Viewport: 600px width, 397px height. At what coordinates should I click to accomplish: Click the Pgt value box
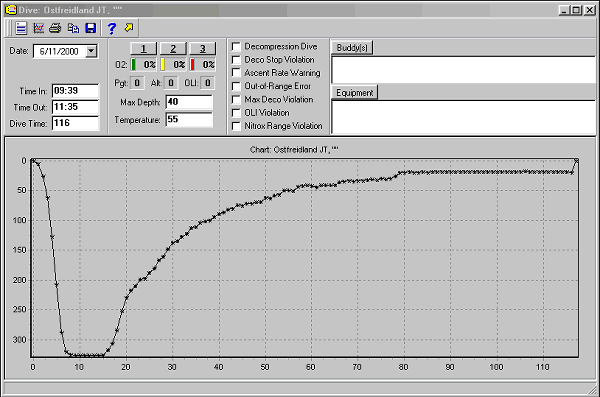coord(137,83)
